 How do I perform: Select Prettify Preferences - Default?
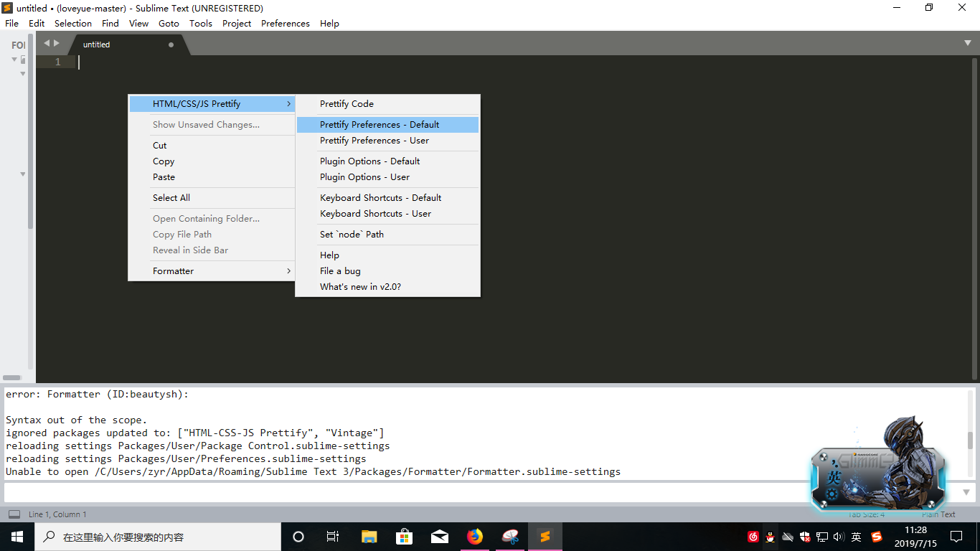(x=387, y=125)
